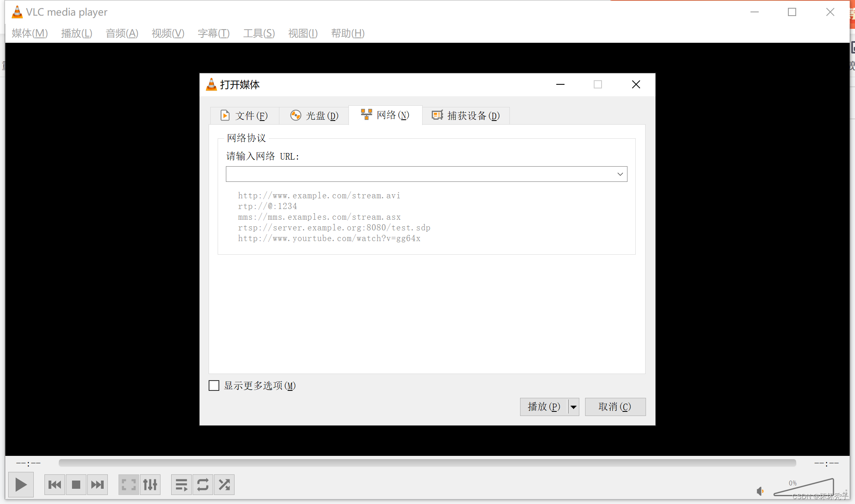Open the arrow beside 播放 button
This screenshot has width=855, height=504.
click(x=574, y=407)
